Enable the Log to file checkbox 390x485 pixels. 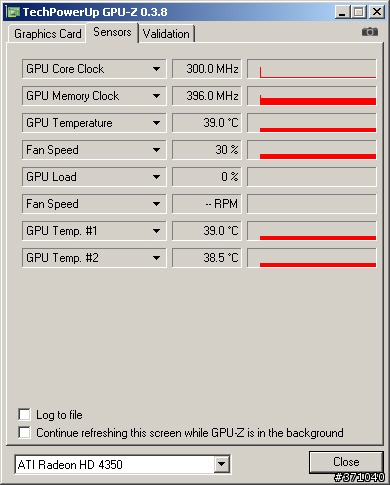click(x=24, y=415)
